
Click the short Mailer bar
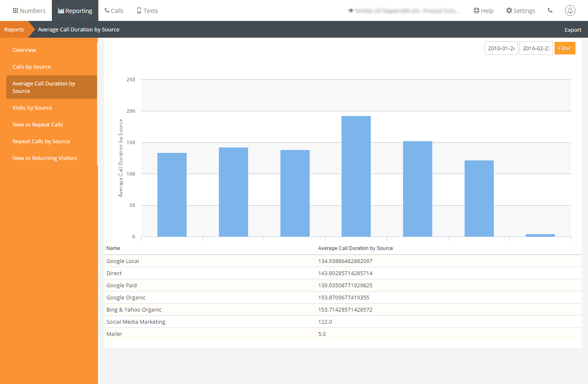point(540,235)
